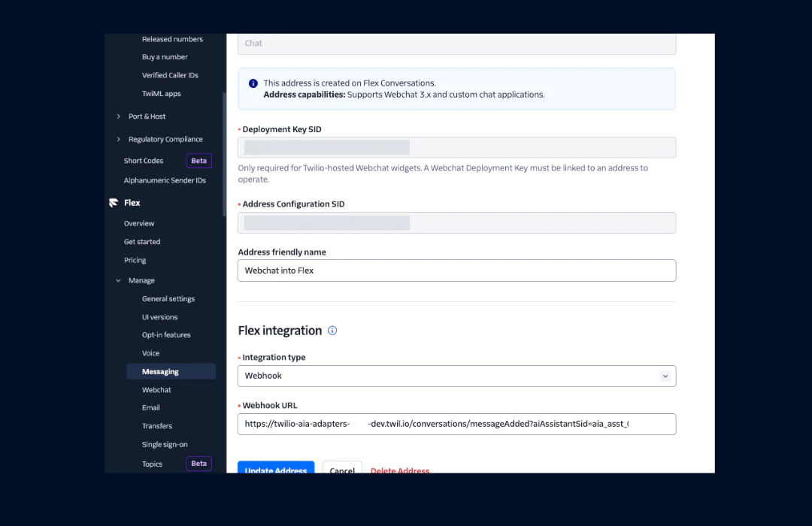Click the Webhook URL label
This screenshot has width=812, height=526.
coord(270,405)
